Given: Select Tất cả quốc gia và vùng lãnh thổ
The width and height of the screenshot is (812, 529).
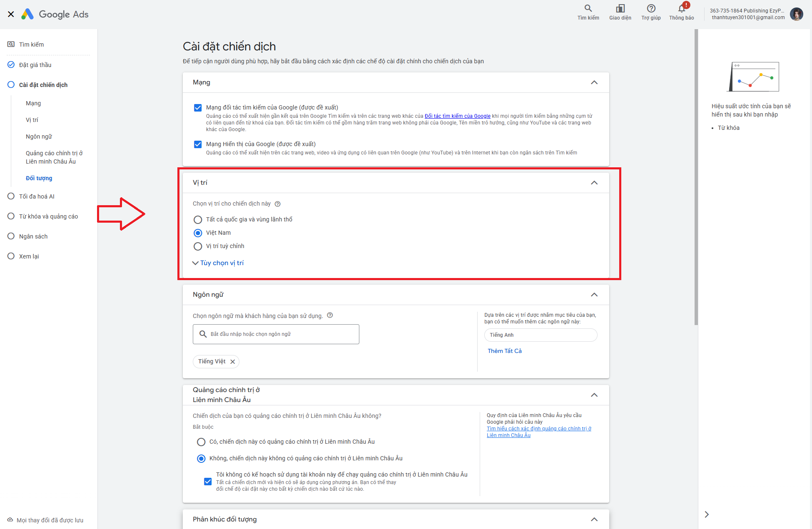Looking at the screenshot, I should click(198, 220).
